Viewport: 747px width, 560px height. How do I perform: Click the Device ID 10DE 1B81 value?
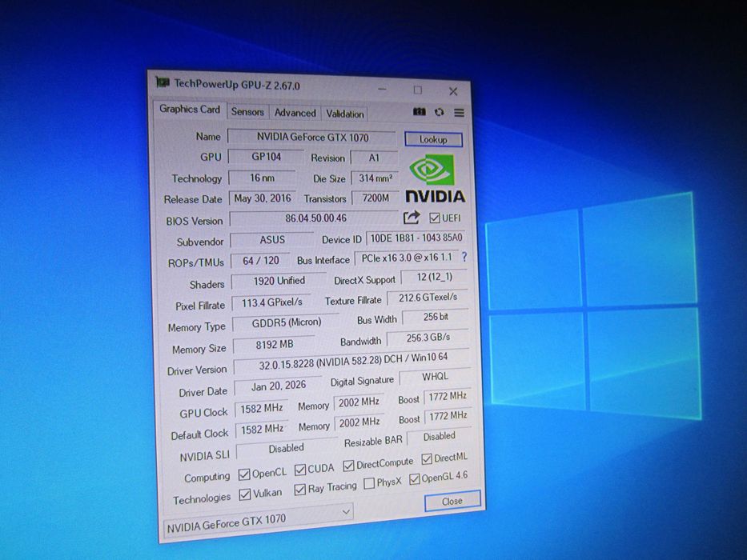(416, 238)
